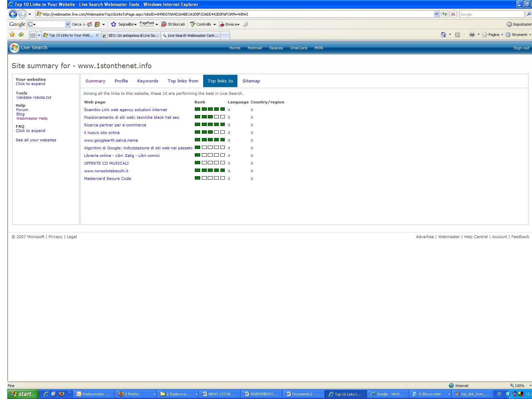Viewport: 532px width, 399px height.
Task: Click rank bar for Ricerca partner per e-commerce
Action: coord(210,125)
